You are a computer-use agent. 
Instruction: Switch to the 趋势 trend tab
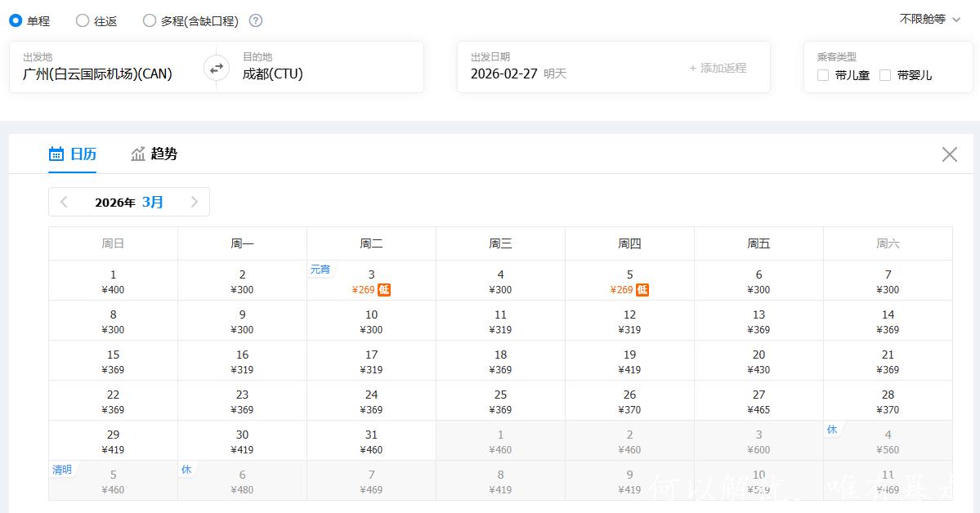point(154,154)
